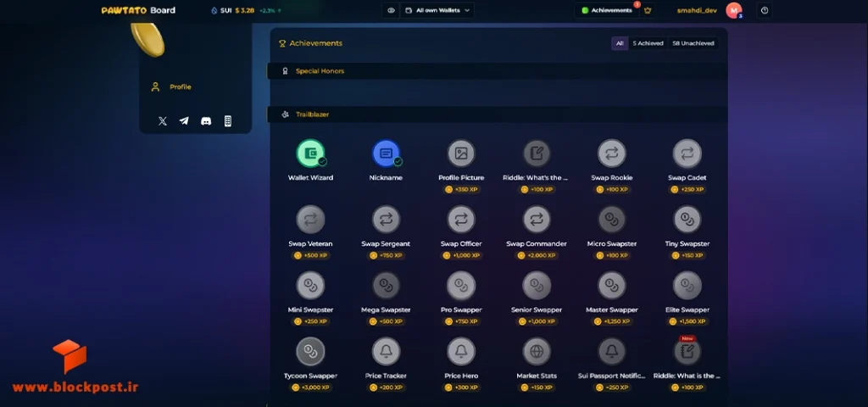
Task: Select the Elite Swapper coin badge
Action: coord(687,286)
